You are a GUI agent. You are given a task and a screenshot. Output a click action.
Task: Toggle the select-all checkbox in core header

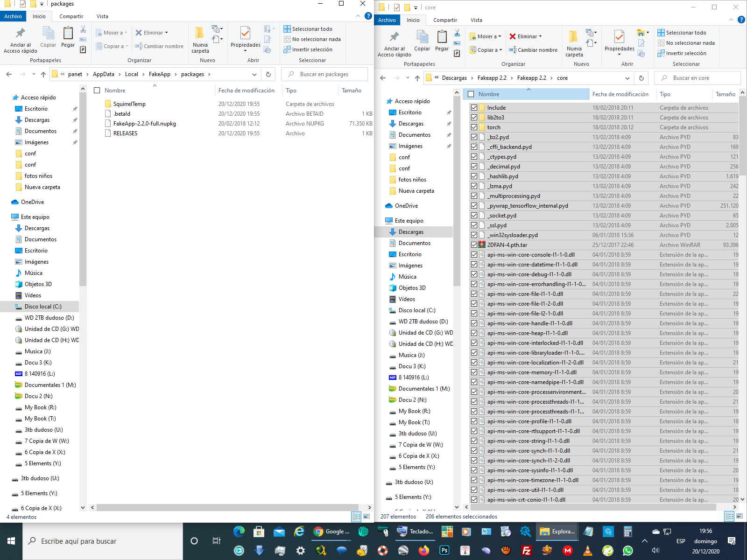pyautogui.click(x=471, y=94)
